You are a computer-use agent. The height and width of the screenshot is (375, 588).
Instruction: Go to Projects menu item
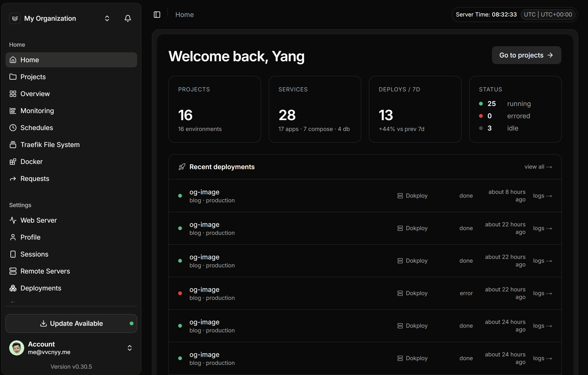tap(71, 77)
